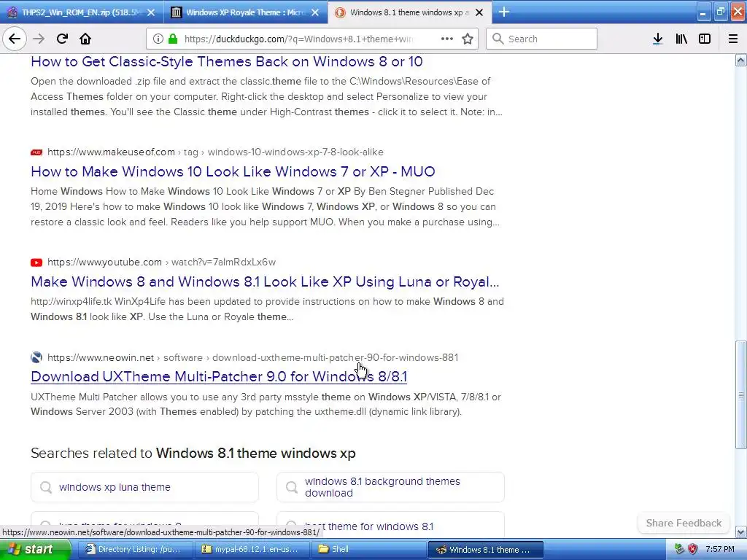Select related search windows xp luna theme

tap(144, 486)
